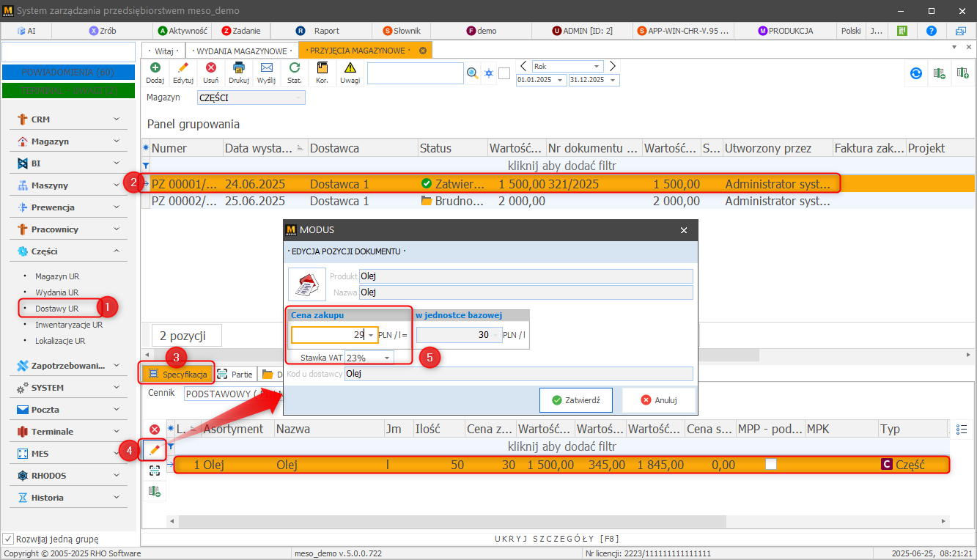Click the magnifier search icon in toolbar
The height and width of the screenshot is (560, 977).
(473, 73)
